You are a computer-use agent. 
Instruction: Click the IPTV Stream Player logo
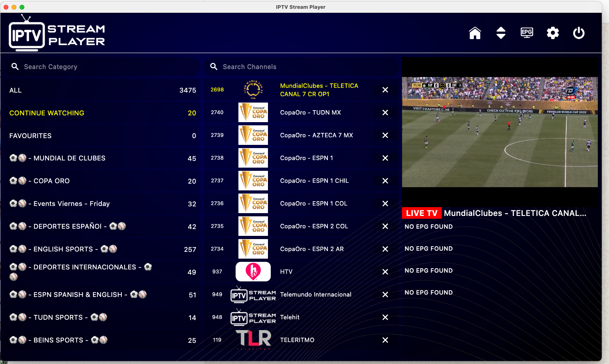(57, 33)
